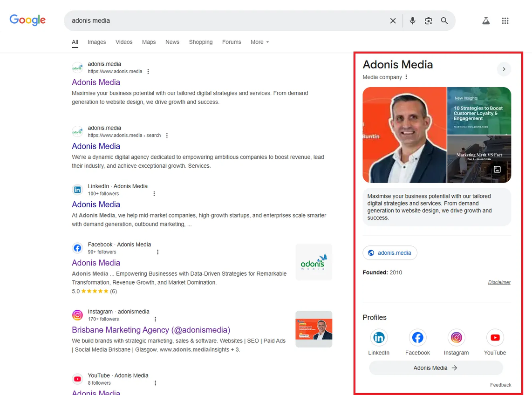Click the Founded: 2010 text
532x395 pixels.
(382, 272)
